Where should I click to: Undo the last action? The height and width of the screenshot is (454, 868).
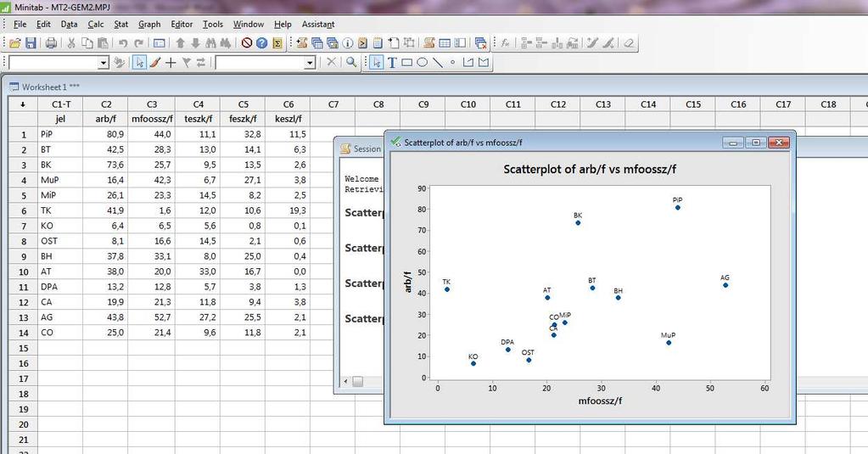point(123,43)
